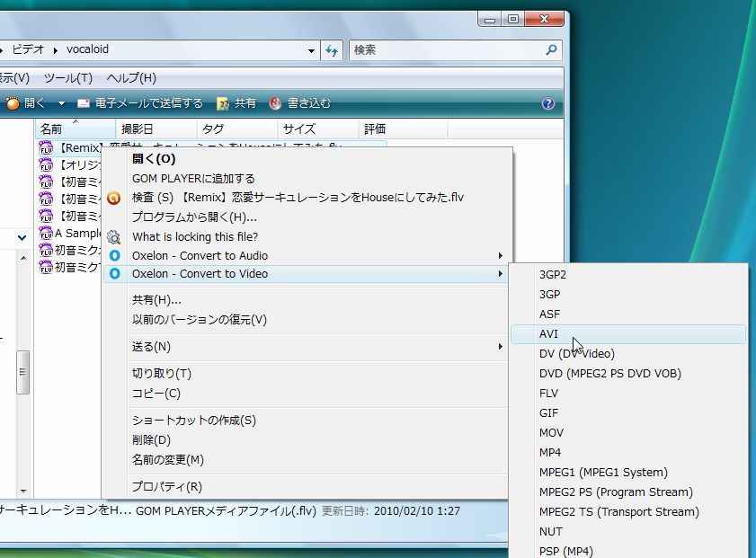This screenshot has height=558, width=756.
Task: Click GOM PLAYERメディアファイル(.flv) in the details pane
Action: (226, 510)
